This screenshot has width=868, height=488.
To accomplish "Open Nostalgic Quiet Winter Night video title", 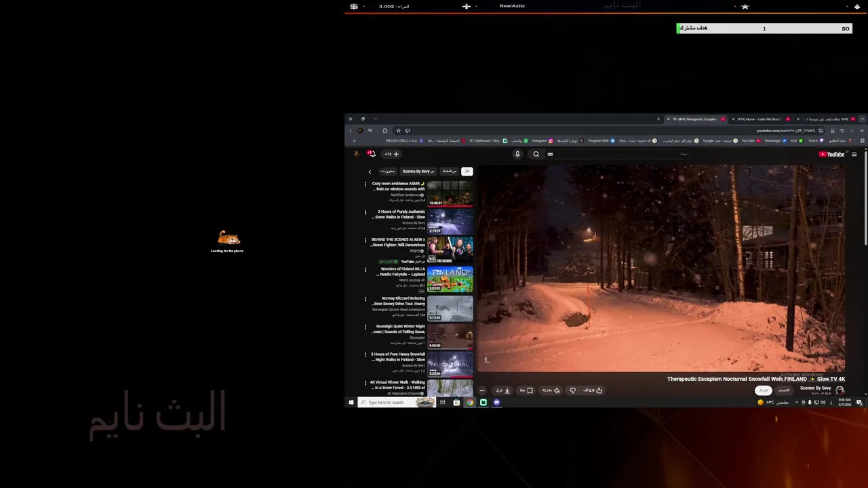I will (x=399, y=329).
